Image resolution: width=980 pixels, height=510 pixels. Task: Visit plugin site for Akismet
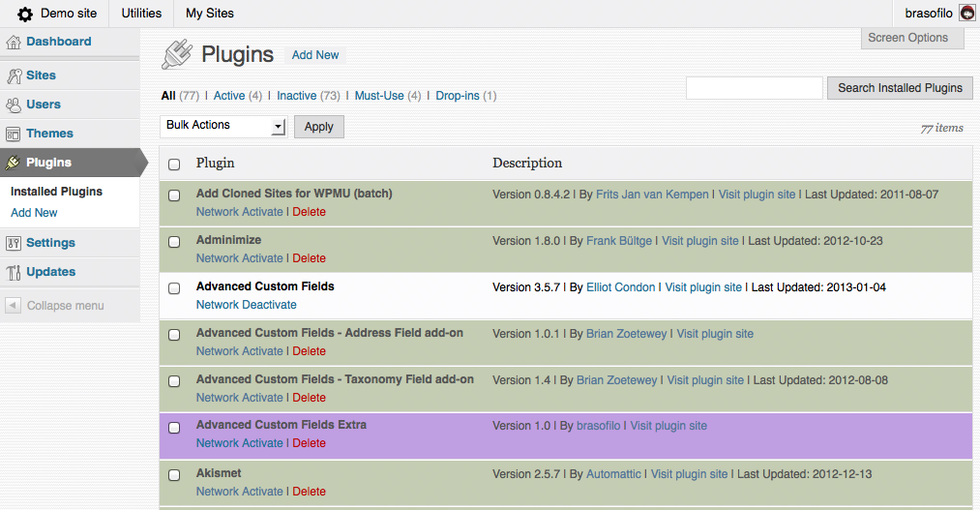(690, 474)
